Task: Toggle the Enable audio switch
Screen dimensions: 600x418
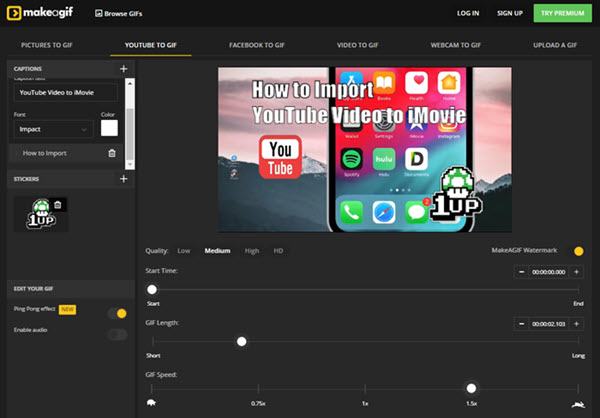Action: (117, 335)
